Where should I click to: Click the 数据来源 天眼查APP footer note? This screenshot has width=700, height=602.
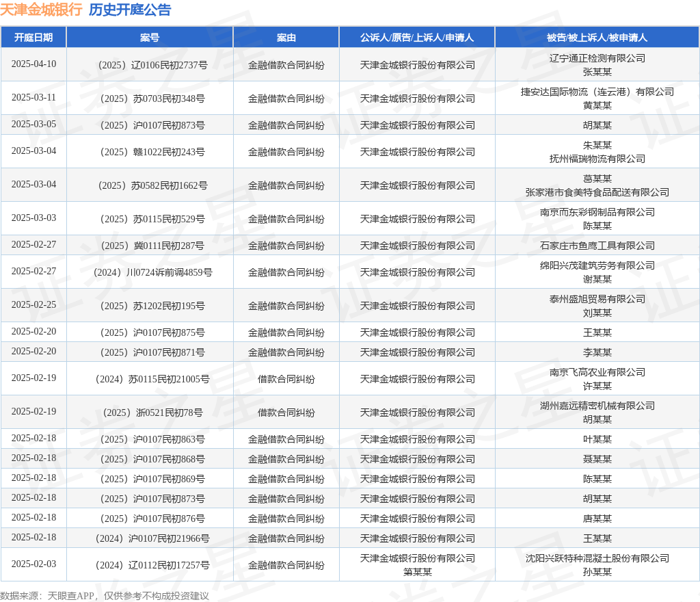105,596
